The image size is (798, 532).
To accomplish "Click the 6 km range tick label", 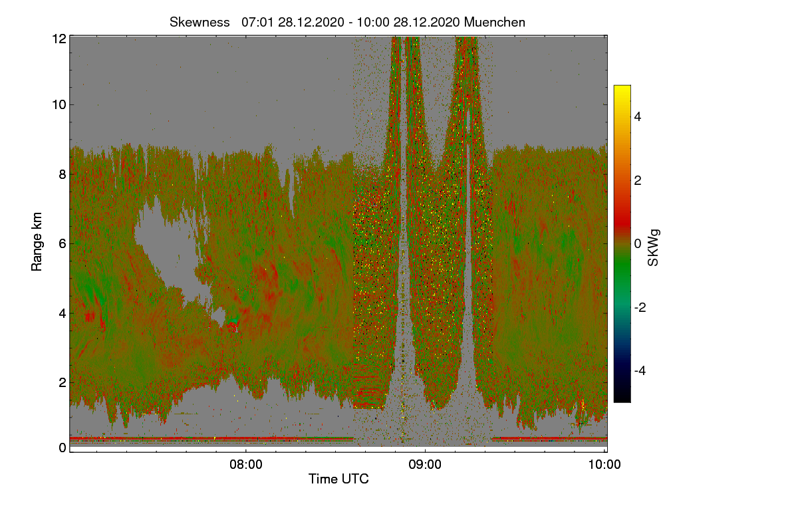I will coord(62,243).
